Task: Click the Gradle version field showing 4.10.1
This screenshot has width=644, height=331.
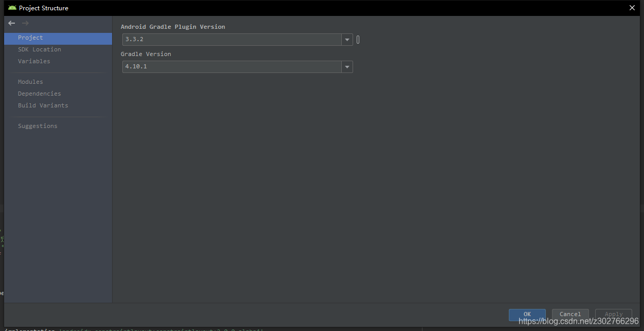Action: click(232, 67)
